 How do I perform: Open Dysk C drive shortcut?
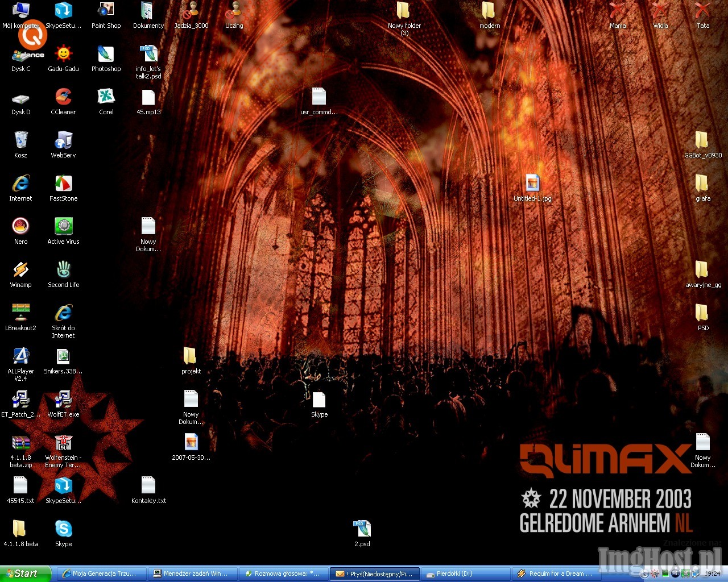point(20,59)
